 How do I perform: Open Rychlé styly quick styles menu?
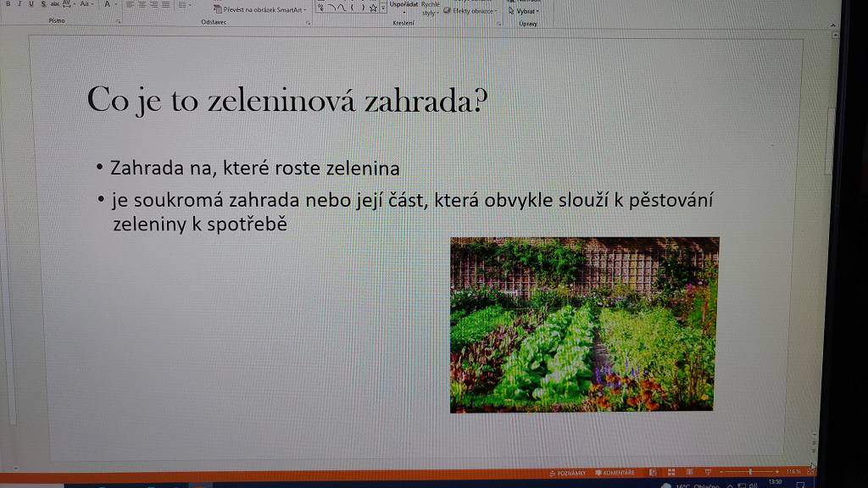click(430, 8)
